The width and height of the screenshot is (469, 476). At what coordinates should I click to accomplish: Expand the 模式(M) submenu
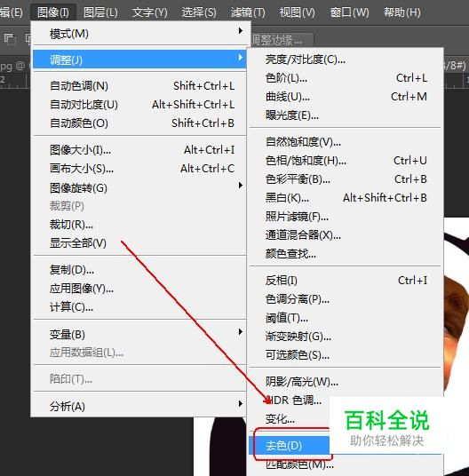[139, 34]
